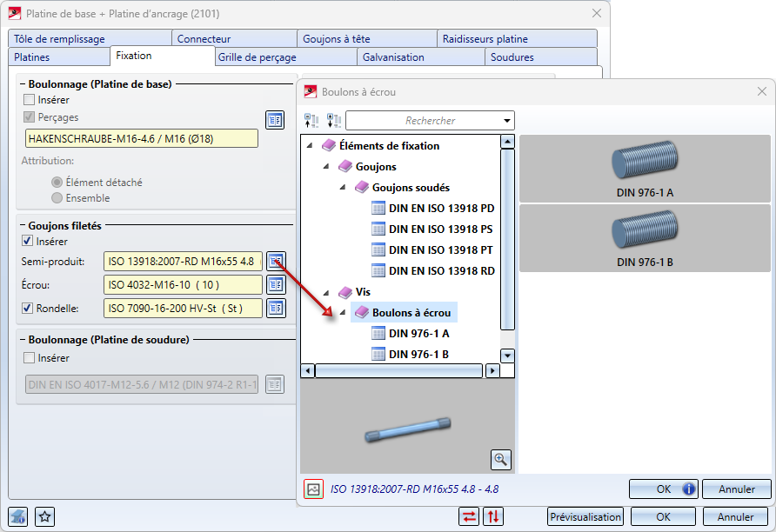Click Annuler in the Boulons à écrou dialog
This screenshot has height=532, width=776.
736,489
